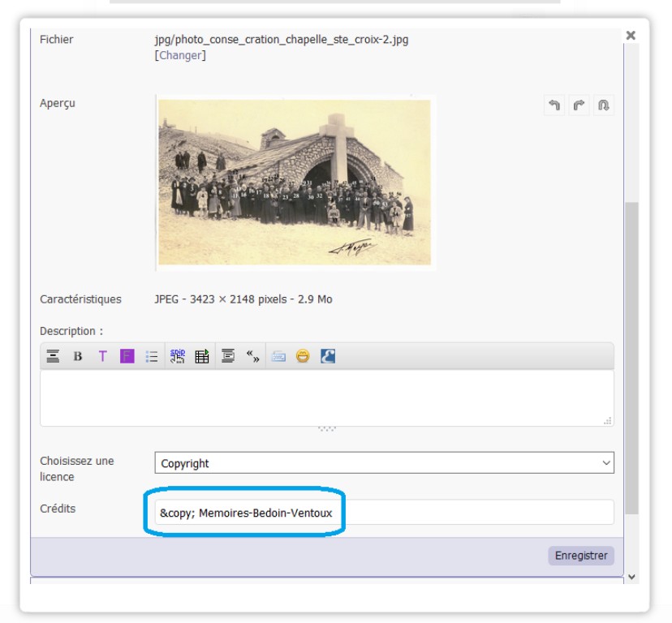Insert a framed text block icon
The image size is (672, 623).
(228, 356)
